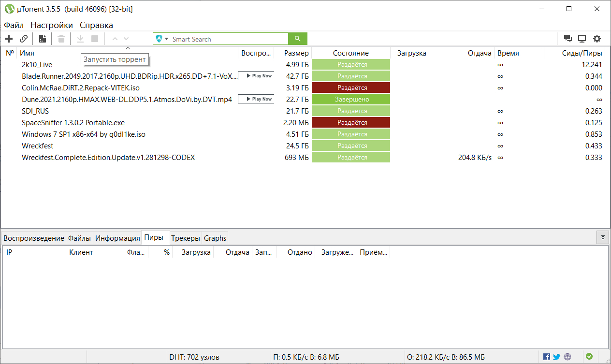Click the Remove torrent trash icon

point(61,39)
